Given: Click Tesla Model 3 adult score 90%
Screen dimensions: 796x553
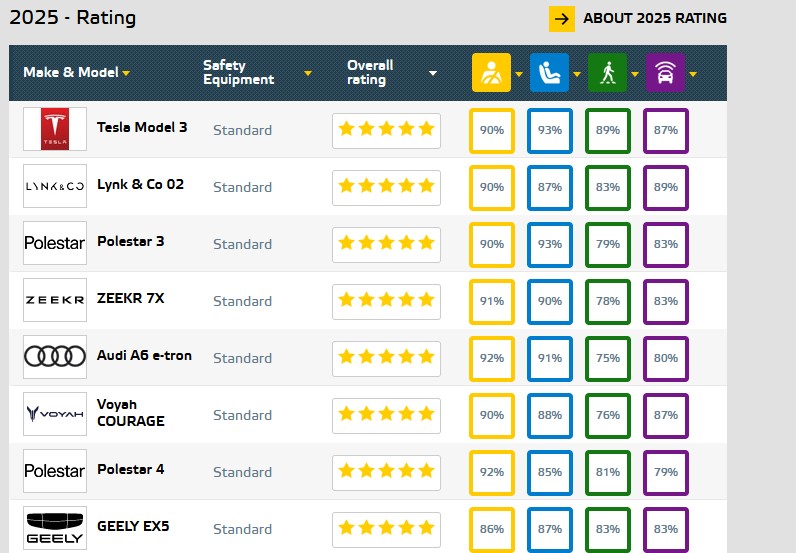Looking at the screenshot, I should (x=491, y=131).
